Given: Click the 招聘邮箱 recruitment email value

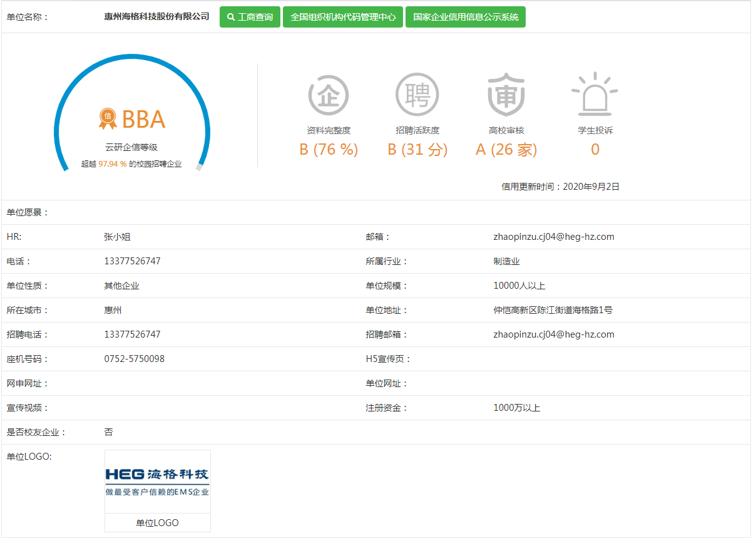Looking at the screenshot, I should (x=554, y=334).
